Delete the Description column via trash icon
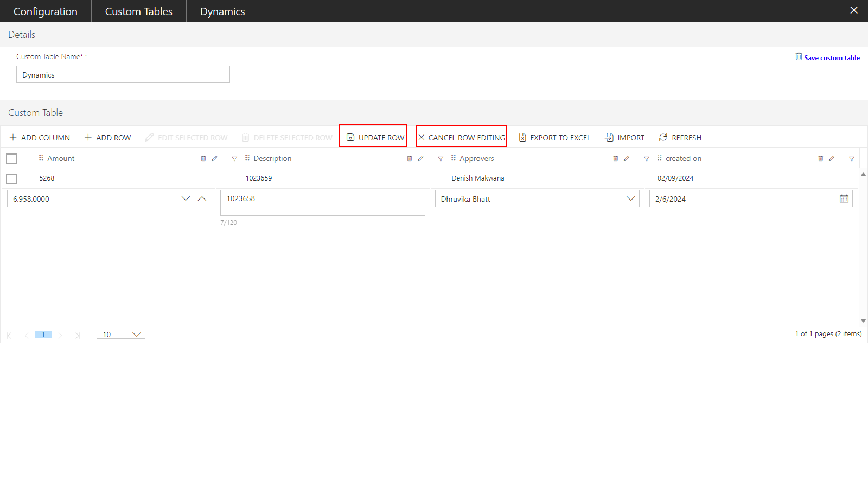The height and width of the screenshot is (488, 868). [410, 158]
